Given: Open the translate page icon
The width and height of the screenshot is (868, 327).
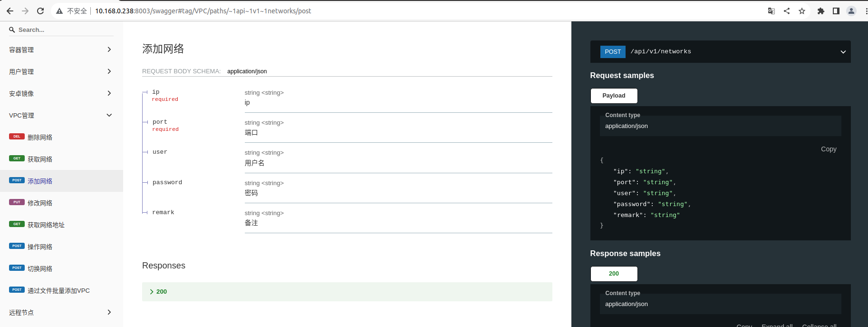Looking at the screenshot, I should pos(772,11).
